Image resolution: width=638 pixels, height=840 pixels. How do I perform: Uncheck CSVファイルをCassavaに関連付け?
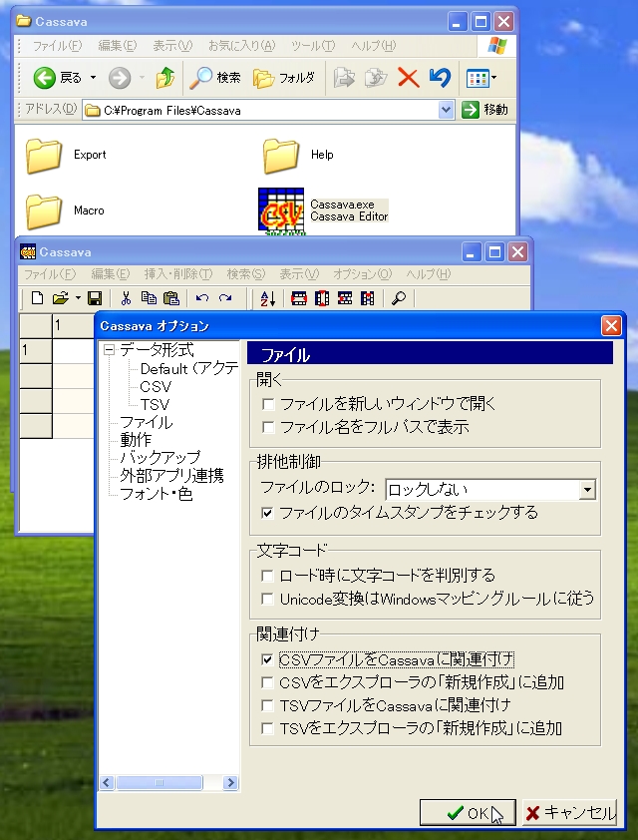(x=267, y=659)
